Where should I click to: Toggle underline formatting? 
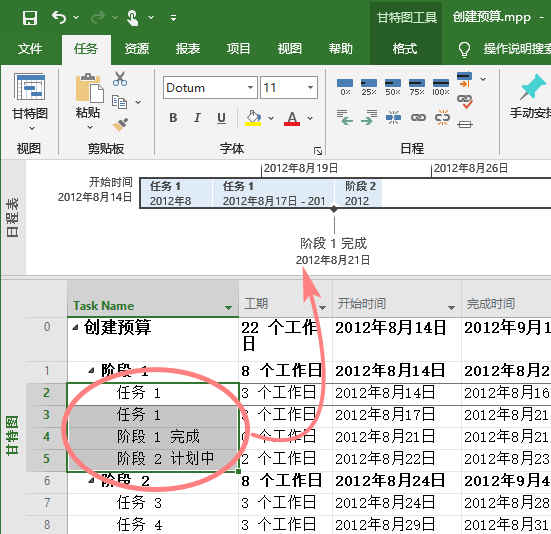[x=221, y=118]
